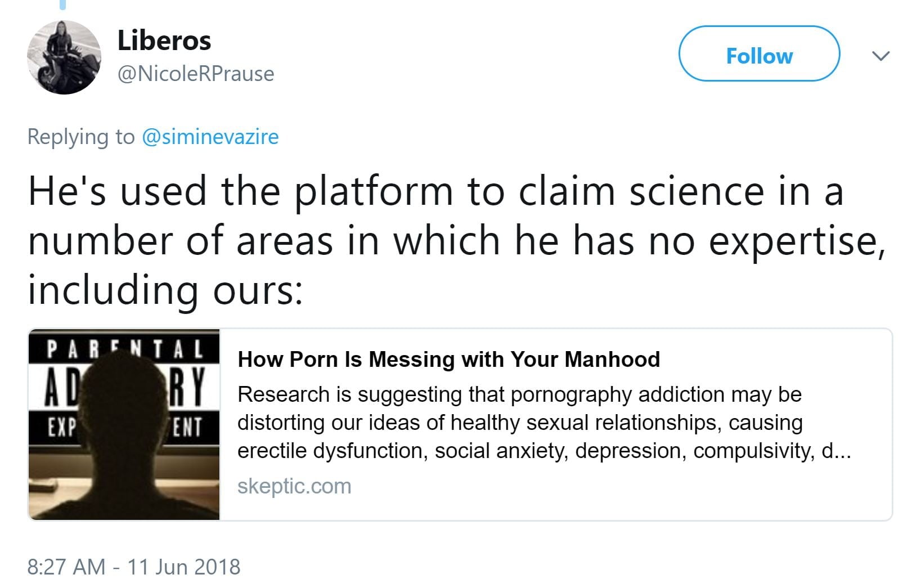Click the 'including ours:' tweet text

(165, 290)
